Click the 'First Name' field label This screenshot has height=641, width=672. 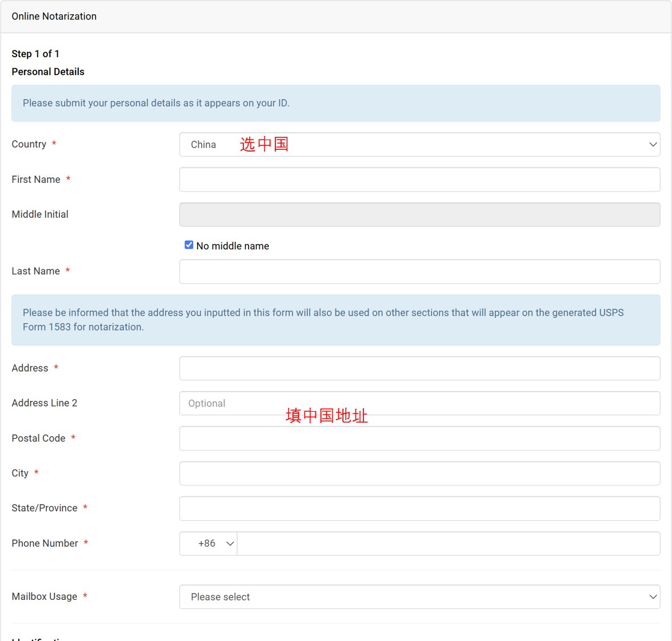pos(36,179)
